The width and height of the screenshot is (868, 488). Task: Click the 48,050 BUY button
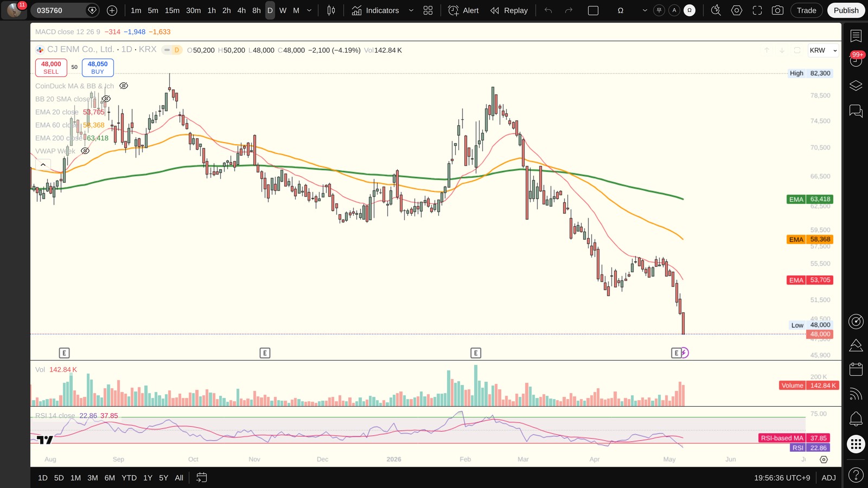point(98,67)
